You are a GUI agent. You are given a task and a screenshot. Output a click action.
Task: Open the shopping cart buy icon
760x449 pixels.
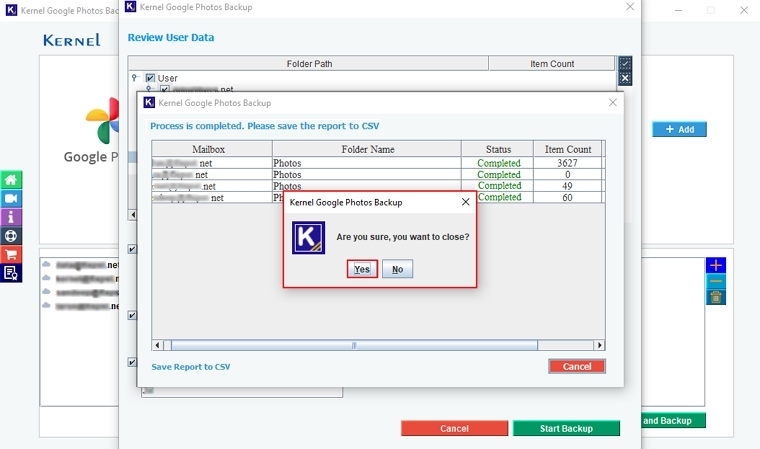[11, 255]
